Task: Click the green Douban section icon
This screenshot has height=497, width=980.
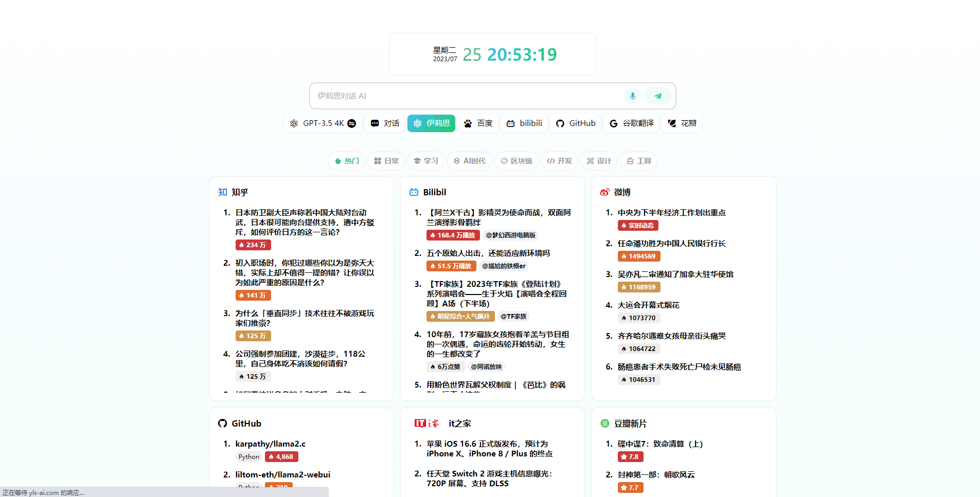Action: pyautogui.click(x=605, y=424)
